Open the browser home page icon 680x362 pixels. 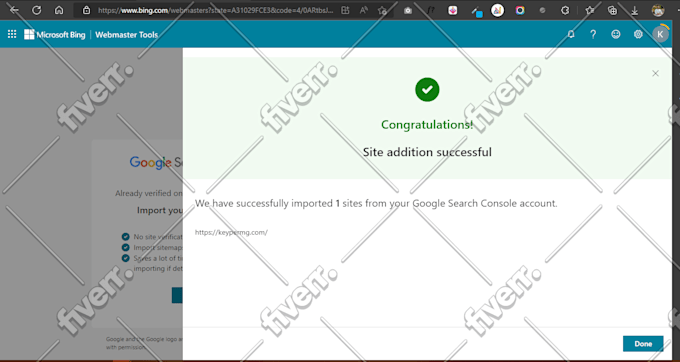[x=59, y=10]
